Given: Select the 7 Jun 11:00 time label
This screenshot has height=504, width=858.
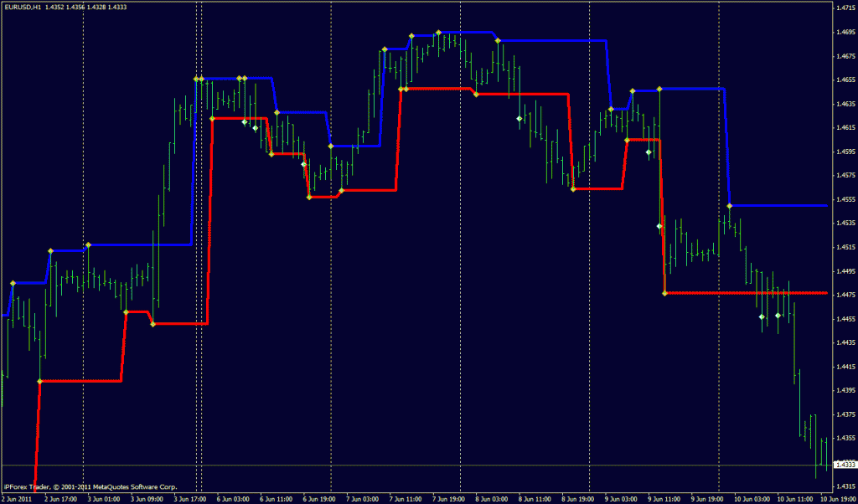Looking at the screenshot, I should coord(405,498).
